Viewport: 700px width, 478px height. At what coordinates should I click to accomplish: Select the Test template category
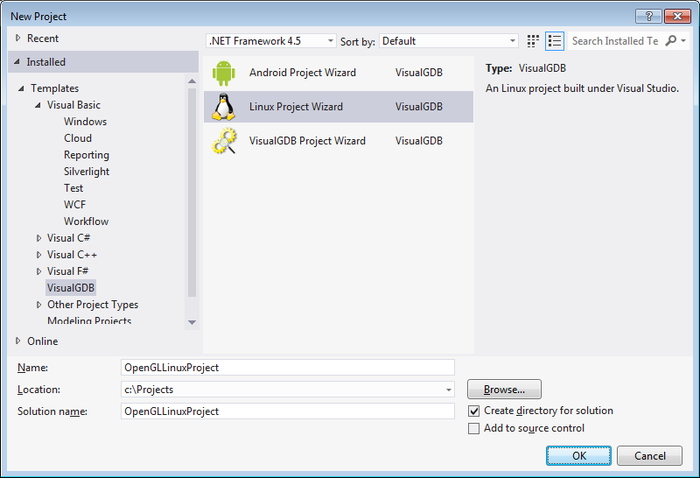tap(73, 188)
